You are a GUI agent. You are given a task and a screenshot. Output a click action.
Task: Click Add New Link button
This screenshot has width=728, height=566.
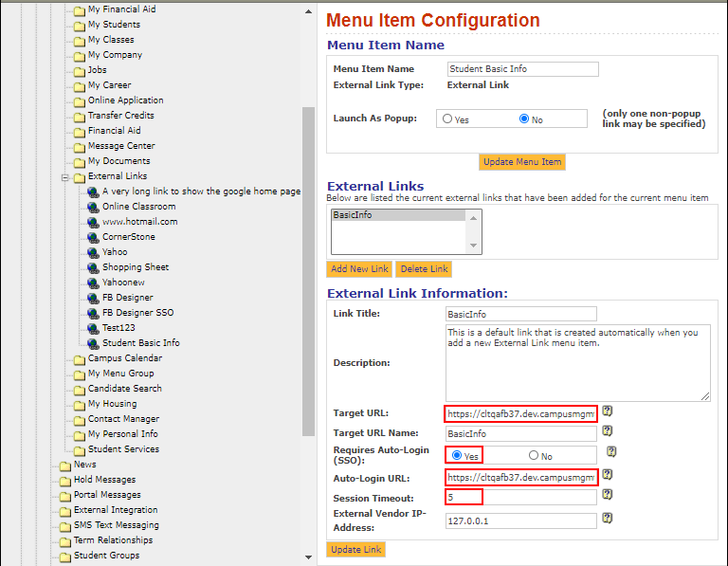tap(359, 269)
